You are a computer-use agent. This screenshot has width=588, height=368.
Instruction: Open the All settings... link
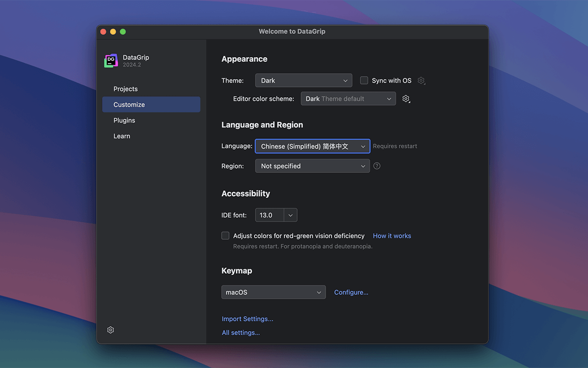click(x=241, y=333)
